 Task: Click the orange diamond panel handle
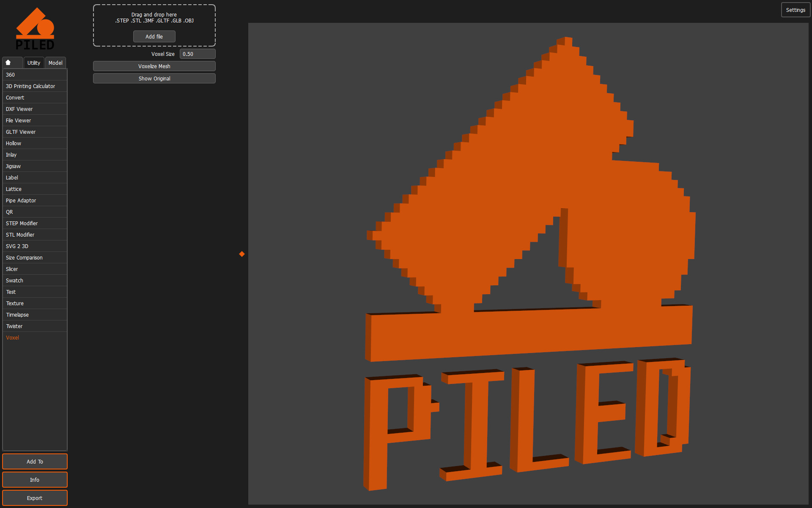242,254
